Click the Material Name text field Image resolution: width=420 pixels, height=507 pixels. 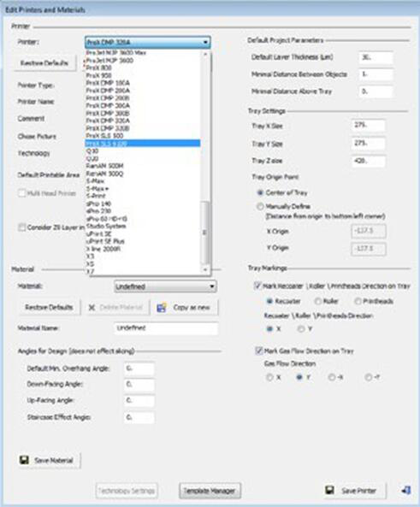coord(166,328)
